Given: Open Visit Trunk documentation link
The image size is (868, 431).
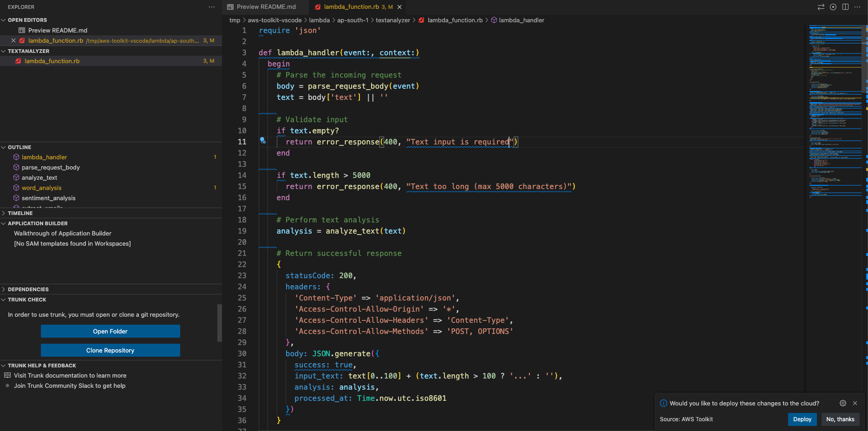Looking at the screenshot, I should 70,375.
